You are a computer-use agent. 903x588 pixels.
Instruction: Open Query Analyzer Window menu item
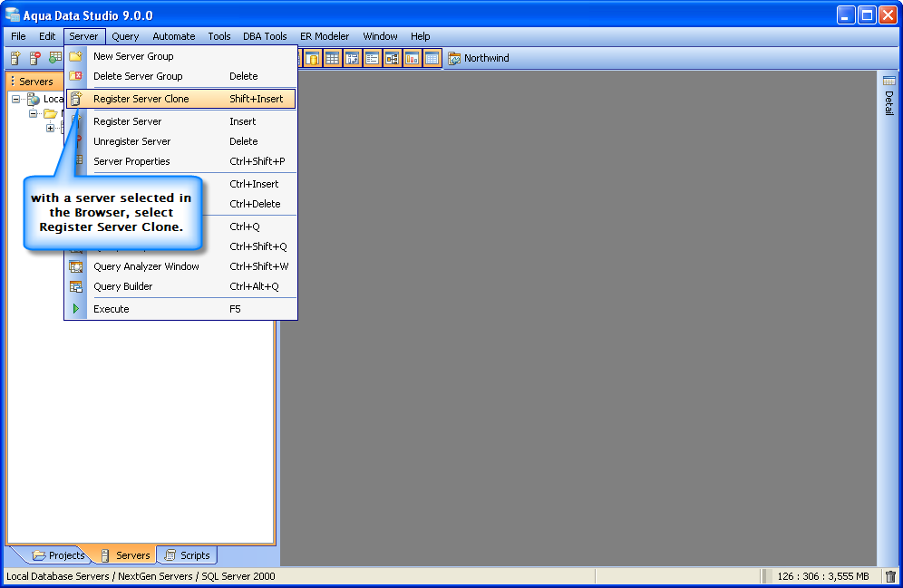coord(180,266)
